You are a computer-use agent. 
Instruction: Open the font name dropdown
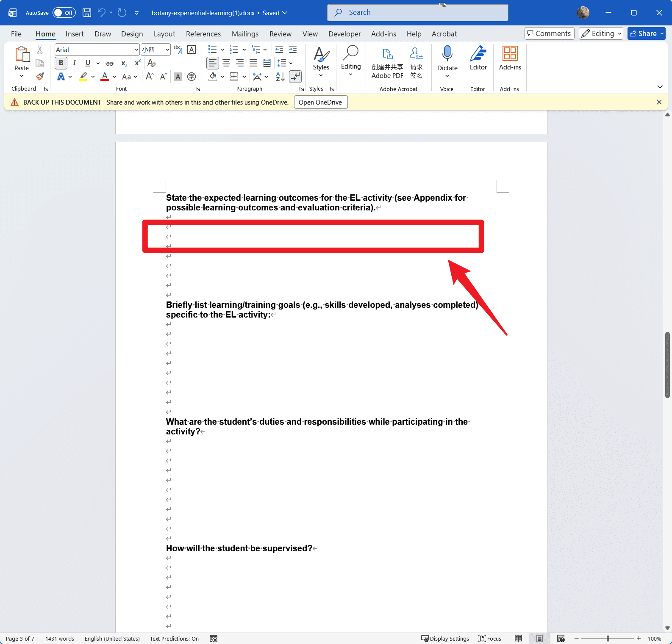point(136,50)
